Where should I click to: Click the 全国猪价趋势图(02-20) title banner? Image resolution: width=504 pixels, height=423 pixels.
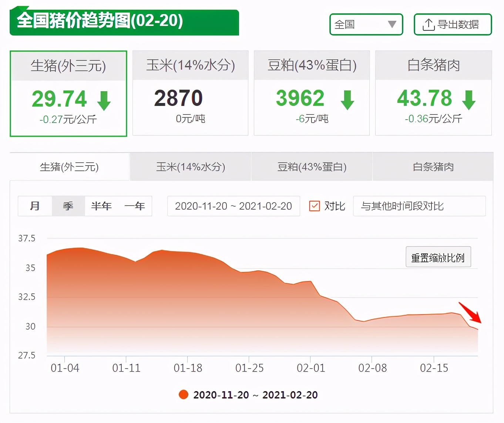click(124, 21)
